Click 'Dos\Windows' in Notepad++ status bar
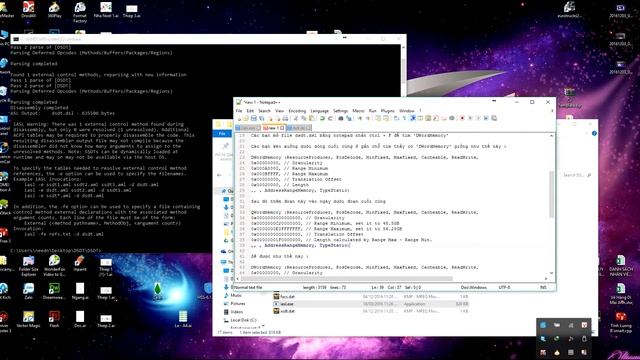640x360 pixels. click(473, 287)
